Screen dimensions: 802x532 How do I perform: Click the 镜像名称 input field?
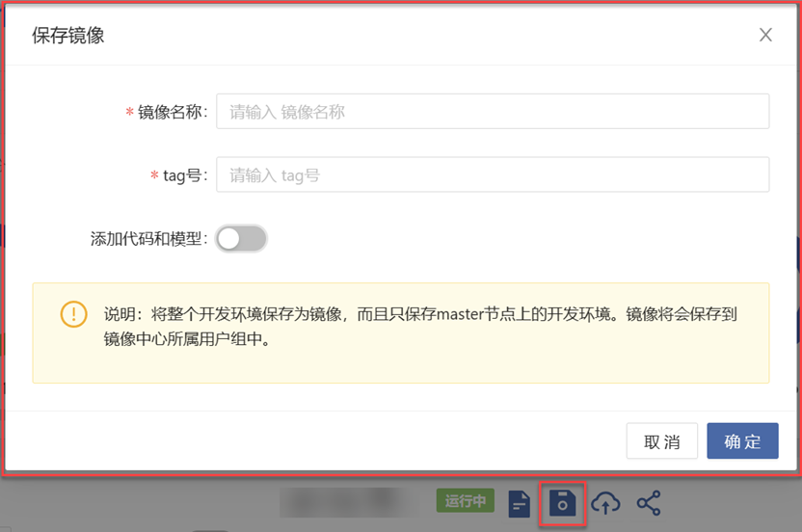pyautogui.click(x=493, y=111)
